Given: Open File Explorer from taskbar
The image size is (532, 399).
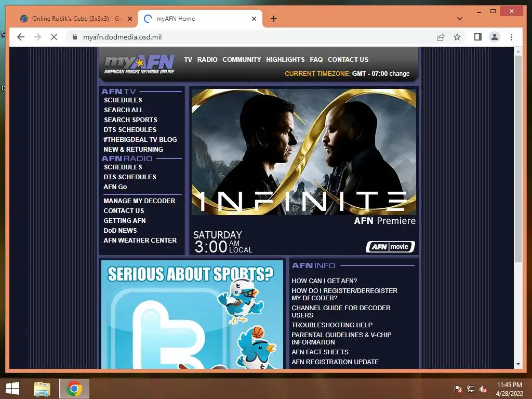Looking at the screenshot, I should [42, 389].
